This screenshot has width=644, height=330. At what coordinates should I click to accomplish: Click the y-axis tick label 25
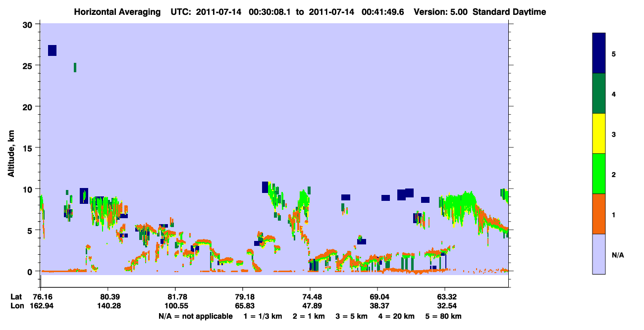coord(28,66)
